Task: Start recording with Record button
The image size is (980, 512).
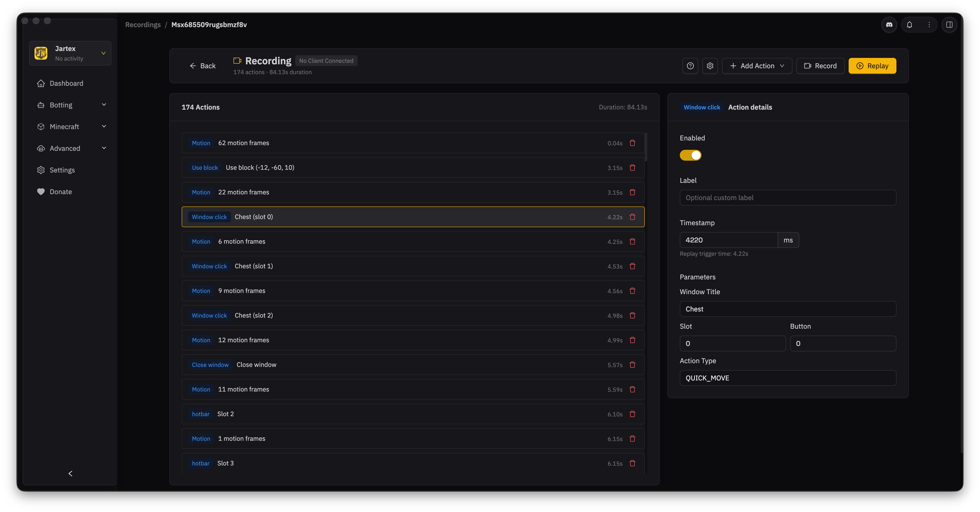Action: point(820,66)
